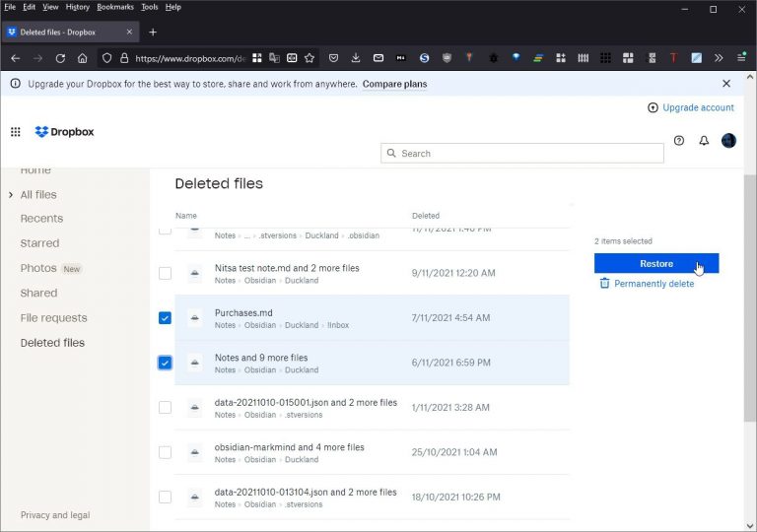This screenshot has width=757, height=532.
Task: Open the browser home page
Action: click(x=83, y=58)
